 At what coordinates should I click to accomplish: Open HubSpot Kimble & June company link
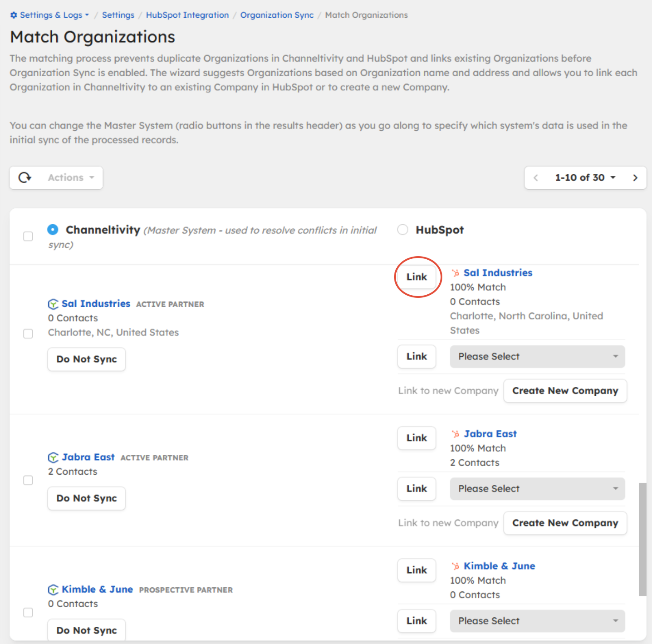tap(500, 566)
